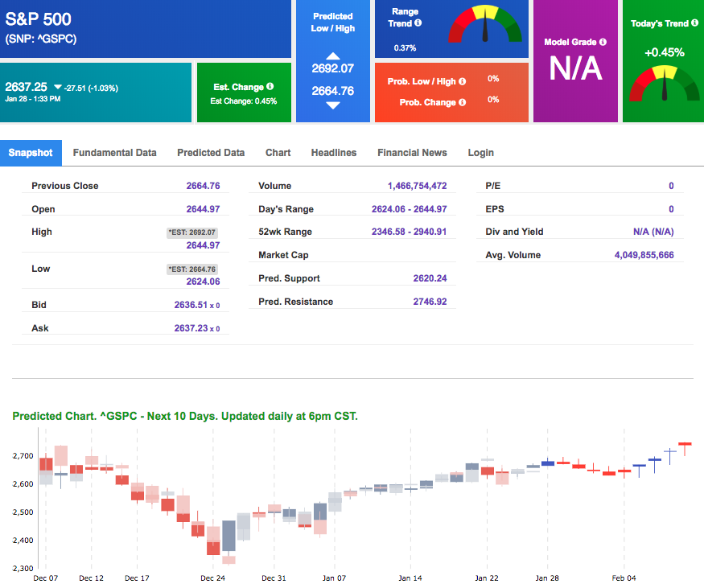
Task: Click the +0.45% Today's Trend value
Action: click(664, 52)
